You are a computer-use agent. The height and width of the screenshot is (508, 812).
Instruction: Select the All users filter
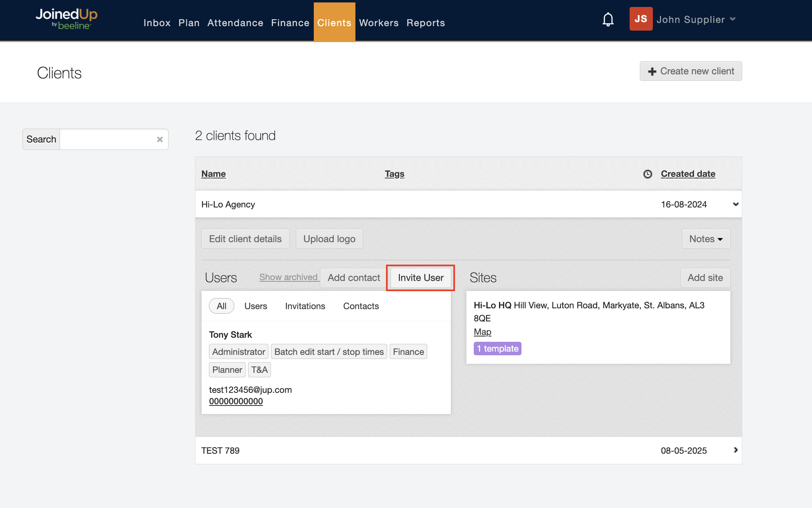coord(221,306)
